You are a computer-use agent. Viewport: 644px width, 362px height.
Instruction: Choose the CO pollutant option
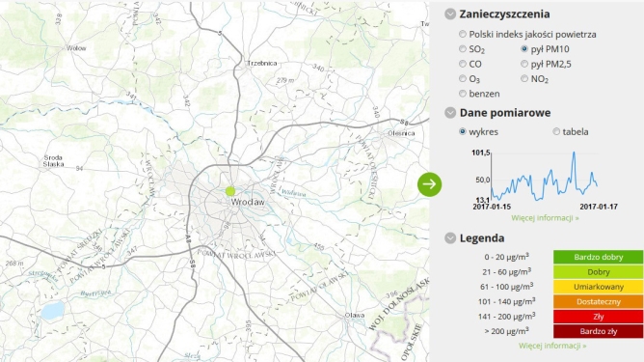pyautogui.click(x=463, y=64)
